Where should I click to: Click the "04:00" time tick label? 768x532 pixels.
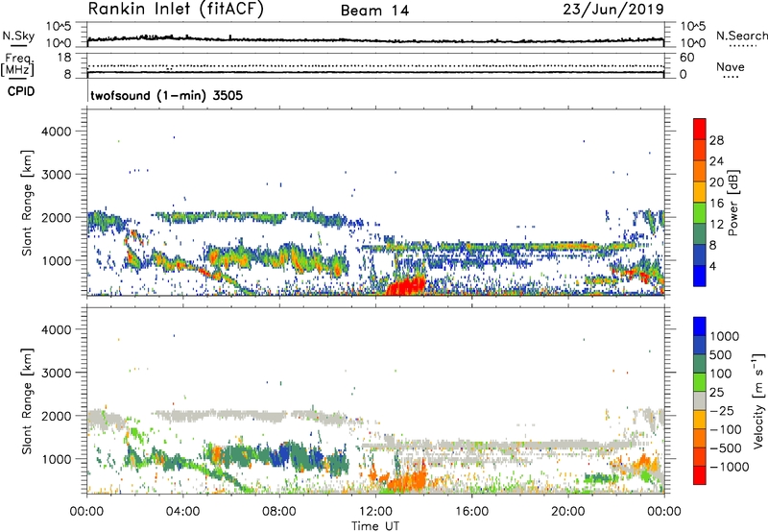click(182, 512)
